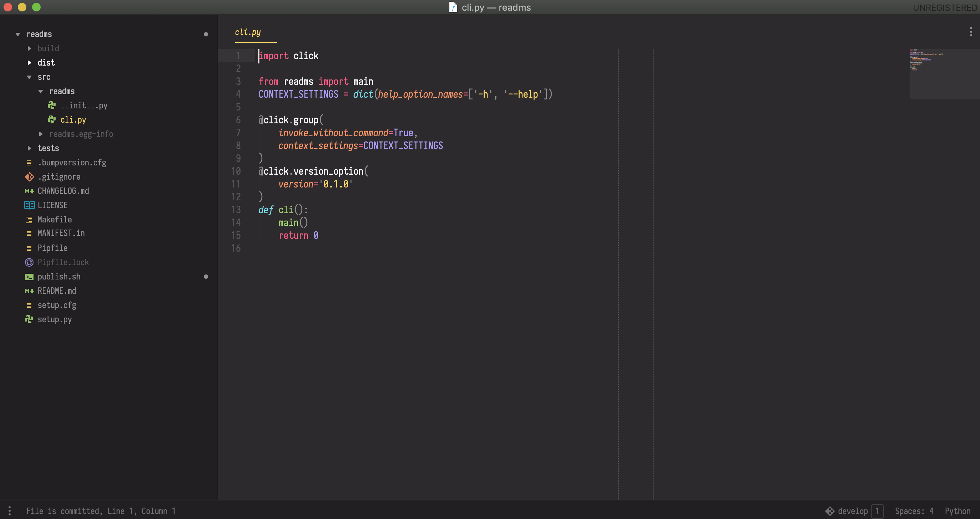Open the Python syntax selector
The image size is (980, 519).
pyautogui.click(x=957, y=511)
